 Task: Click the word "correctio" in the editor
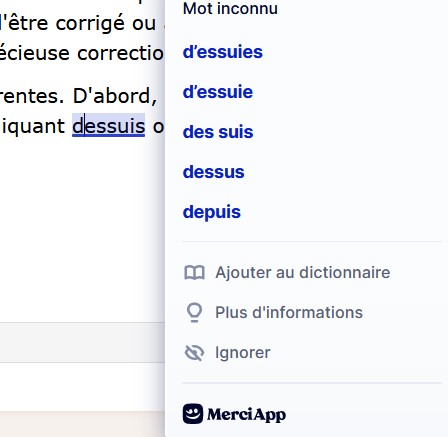click(x=120, y=53)
